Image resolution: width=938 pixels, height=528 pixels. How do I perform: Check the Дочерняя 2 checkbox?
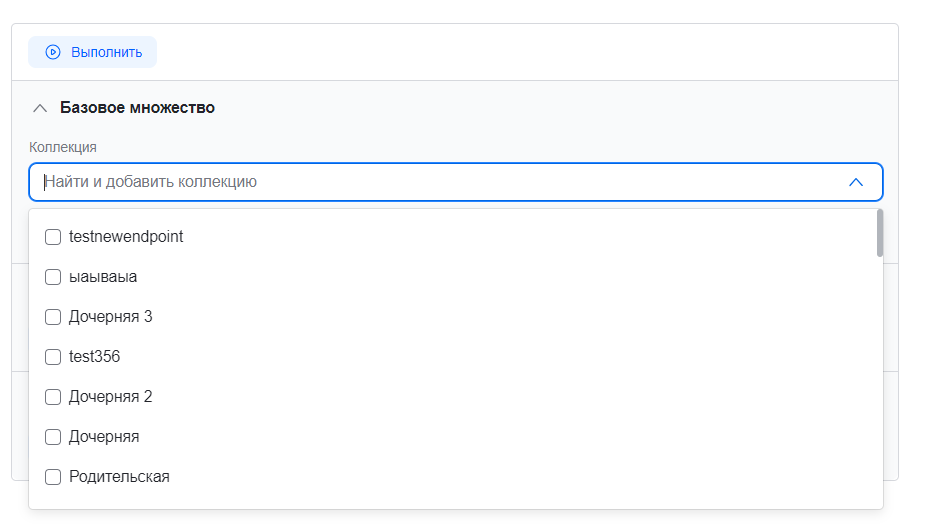(x=53, y=397)
